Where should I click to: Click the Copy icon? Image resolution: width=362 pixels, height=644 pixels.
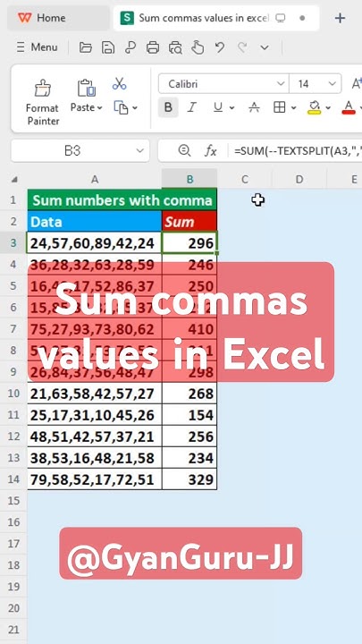pos(121,108)
